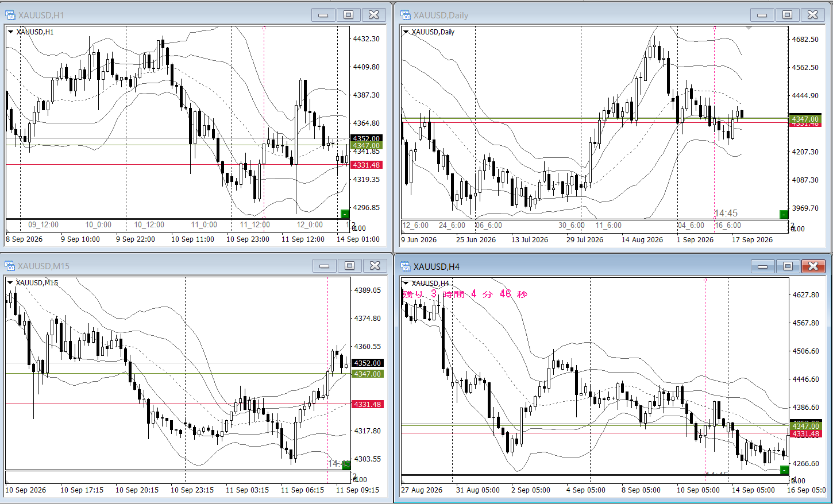Expand the triangle next to XAUUSD,M15 label
This screenshot has height=504, width=833.
10,282
